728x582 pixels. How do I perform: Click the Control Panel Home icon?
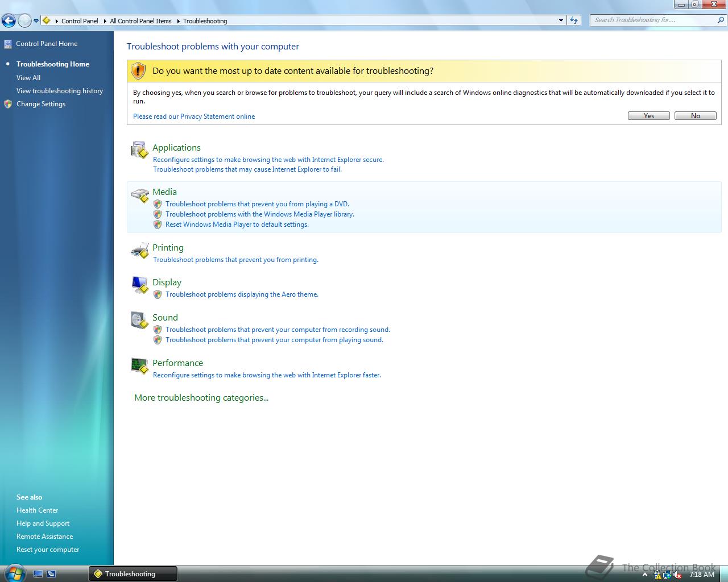point(8,44)
